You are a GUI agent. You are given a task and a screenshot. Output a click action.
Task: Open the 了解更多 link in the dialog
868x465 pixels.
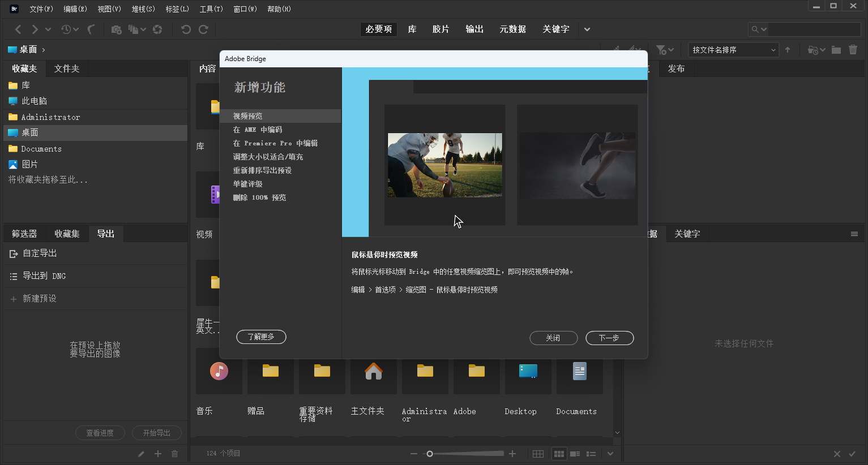tap(261, 336)
